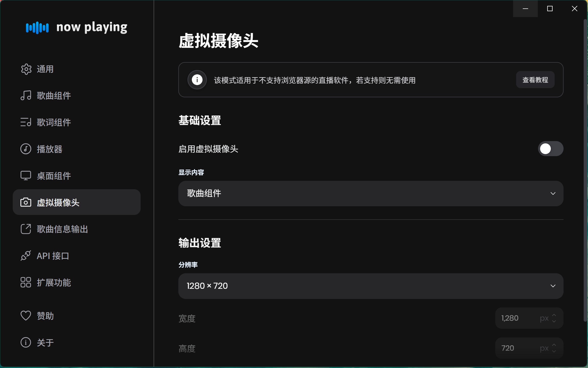Enable the 启用虚拟摄像头 toggle switch
This screenshot has width=588, height=368.
click(x=550, y=149)
